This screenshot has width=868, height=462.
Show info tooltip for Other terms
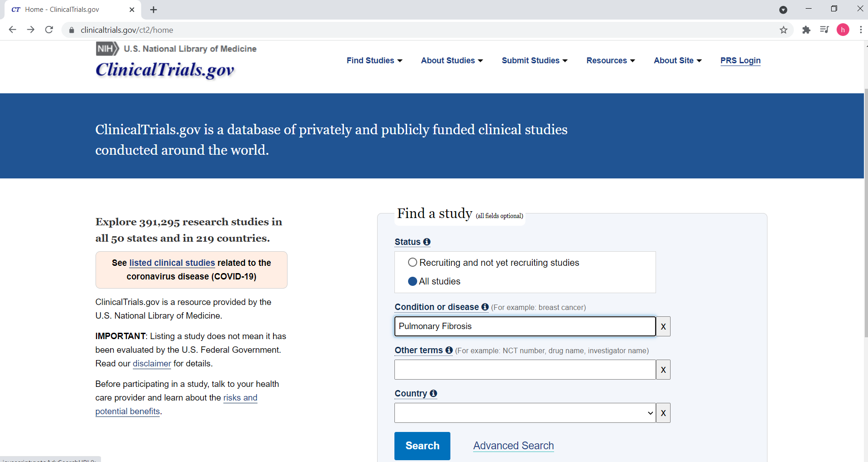tap(449, 350)
